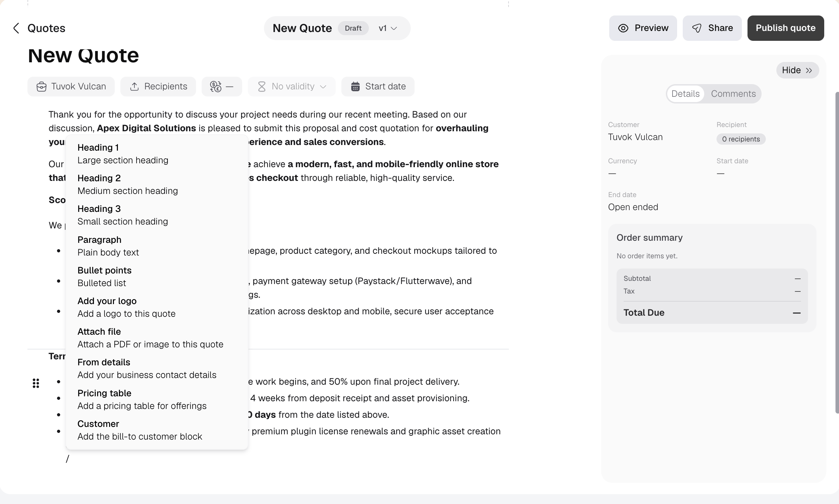Click the Draft status badge

click(353, 28)
